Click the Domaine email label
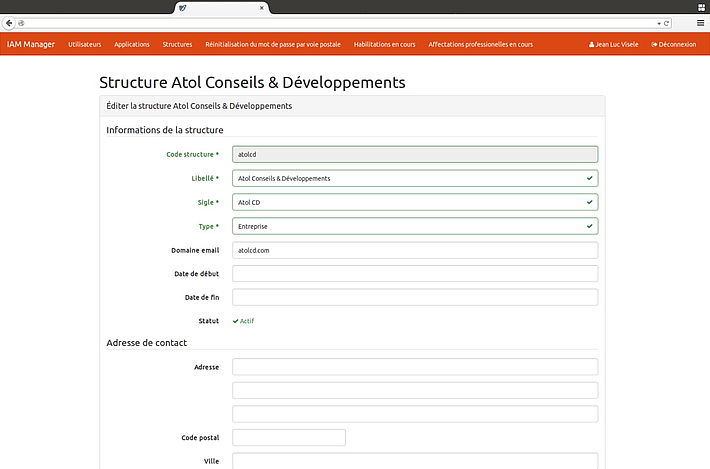 [x=195, y=250]
